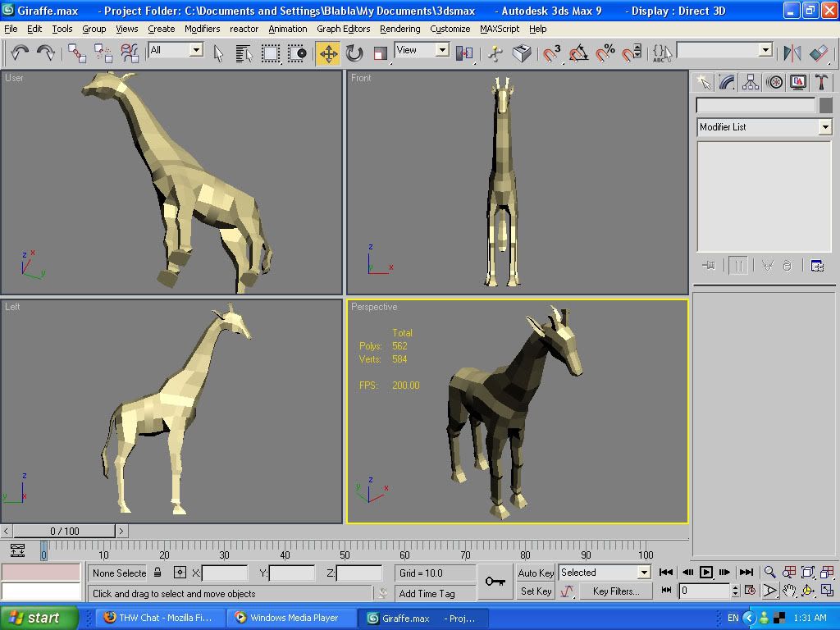Open Key Filters dialog

[x=616, y=591]
